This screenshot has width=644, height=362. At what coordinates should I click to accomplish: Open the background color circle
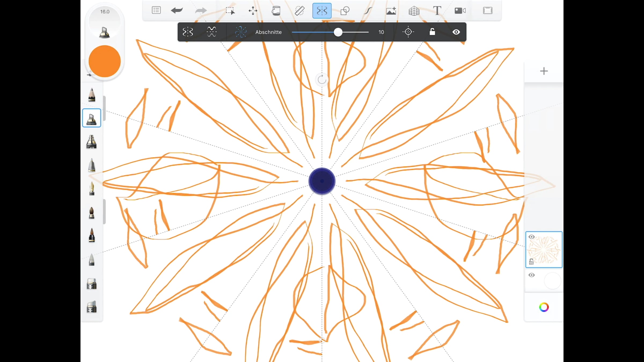click(552, 281)
